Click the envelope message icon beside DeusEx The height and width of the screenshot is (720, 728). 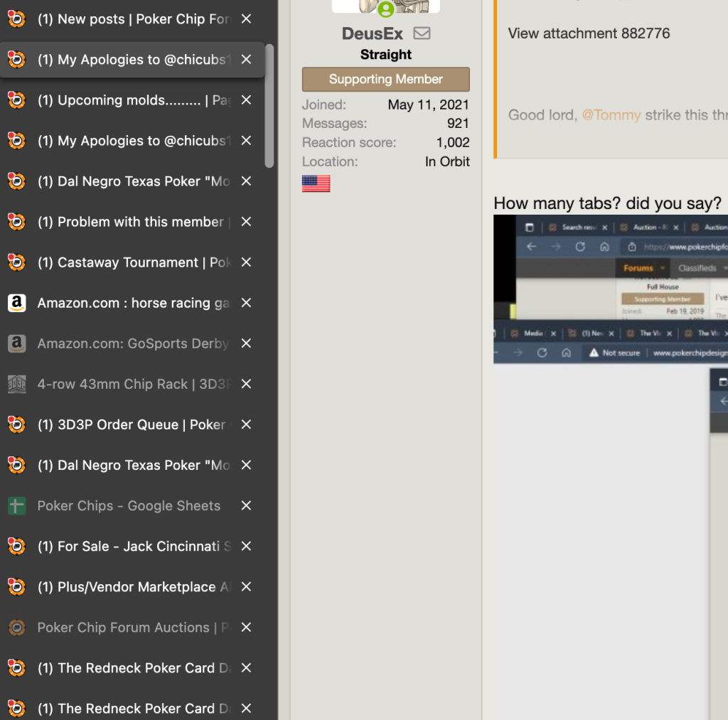(422, 33)
